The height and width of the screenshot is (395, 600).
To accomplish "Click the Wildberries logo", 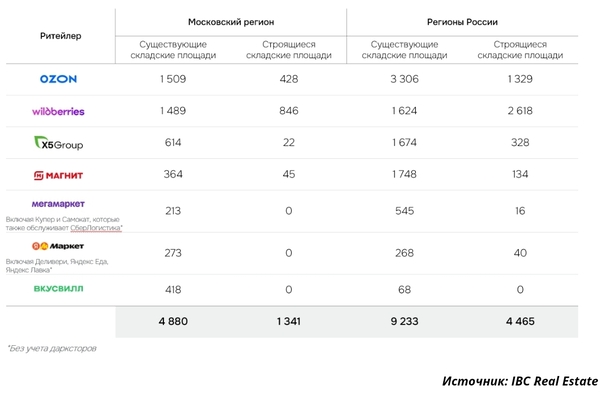I will [x=58, y=111].
